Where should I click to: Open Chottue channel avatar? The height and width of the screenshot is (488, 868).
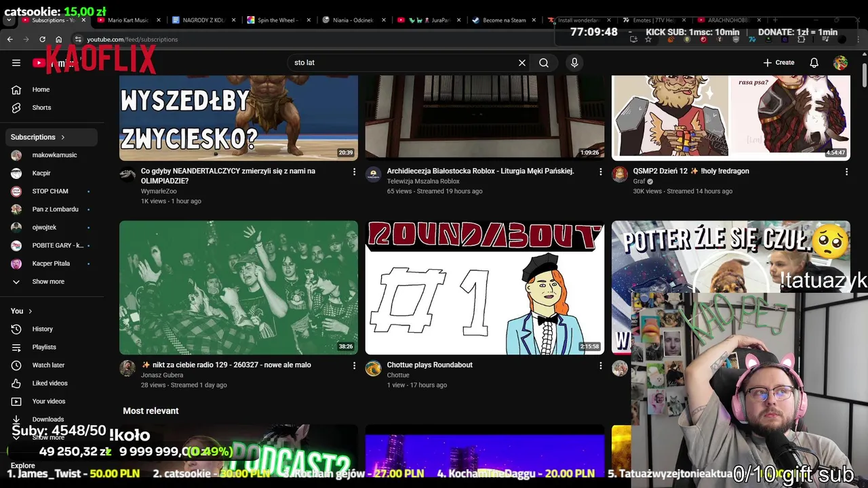(374, 368)
